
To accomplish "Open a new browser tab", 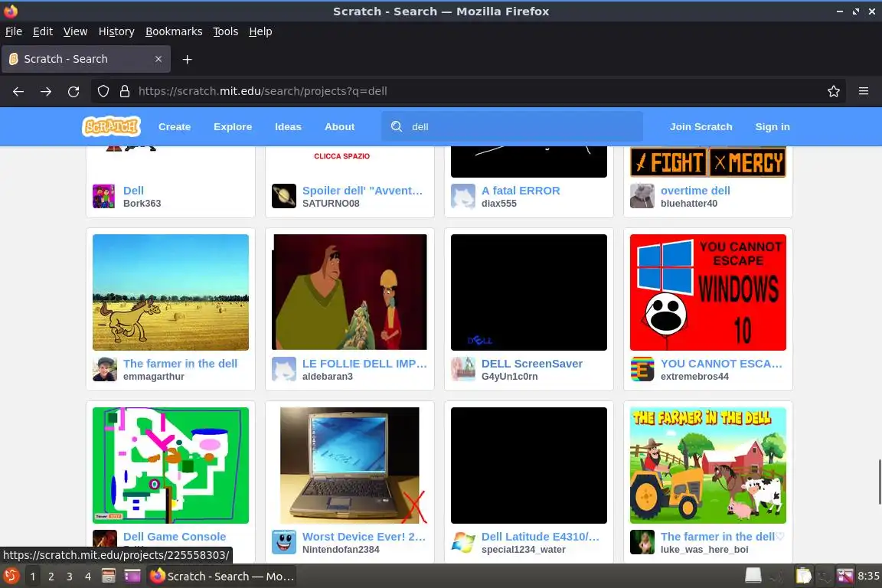I will point(188,59).
